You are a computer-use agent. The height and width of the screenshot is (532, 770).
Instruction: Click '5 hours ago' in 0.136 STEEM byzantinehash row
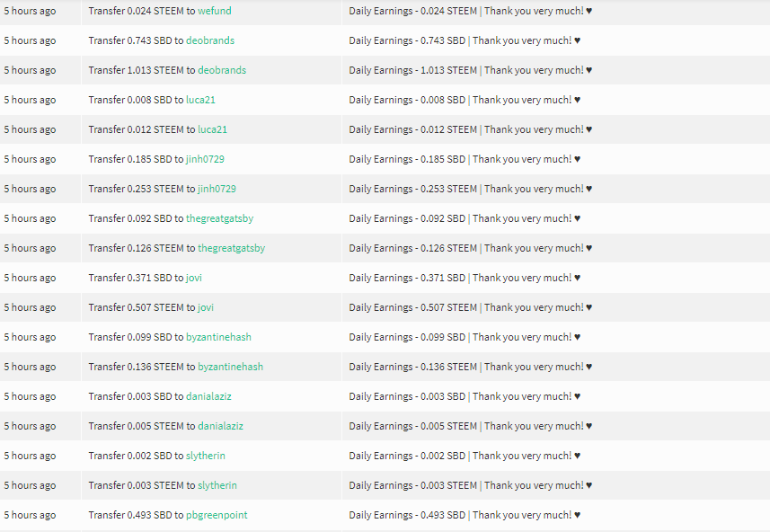pyautogui.click(x=30, y=367)
